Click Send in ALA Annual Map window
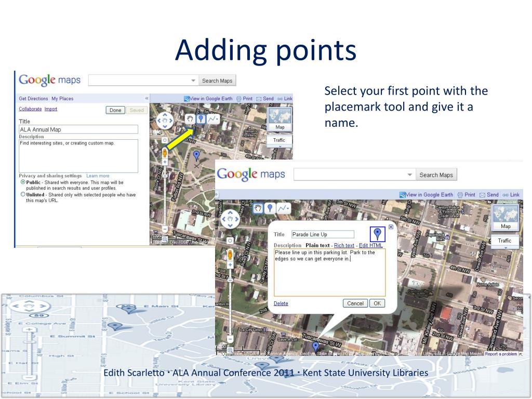 264,99
